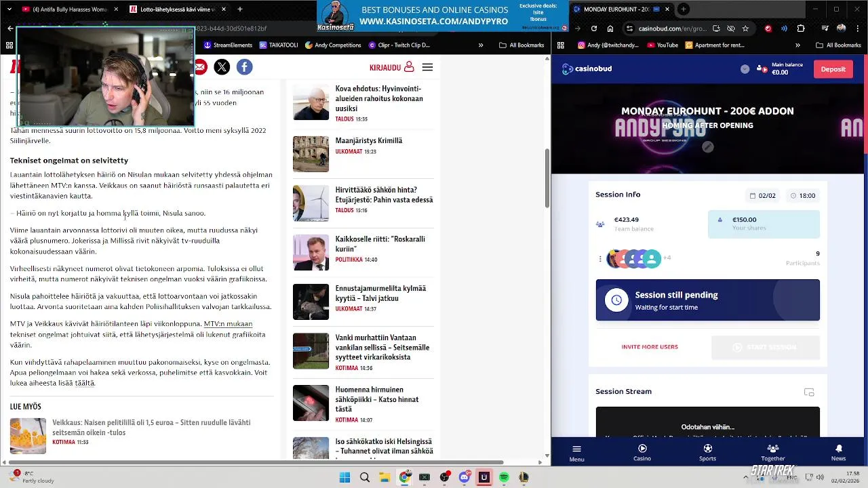868x488 pixels.
Task: Open Huomenna hirmuinen sähköpiikki article
Action: pyautogui.click(x=376, y=399)
